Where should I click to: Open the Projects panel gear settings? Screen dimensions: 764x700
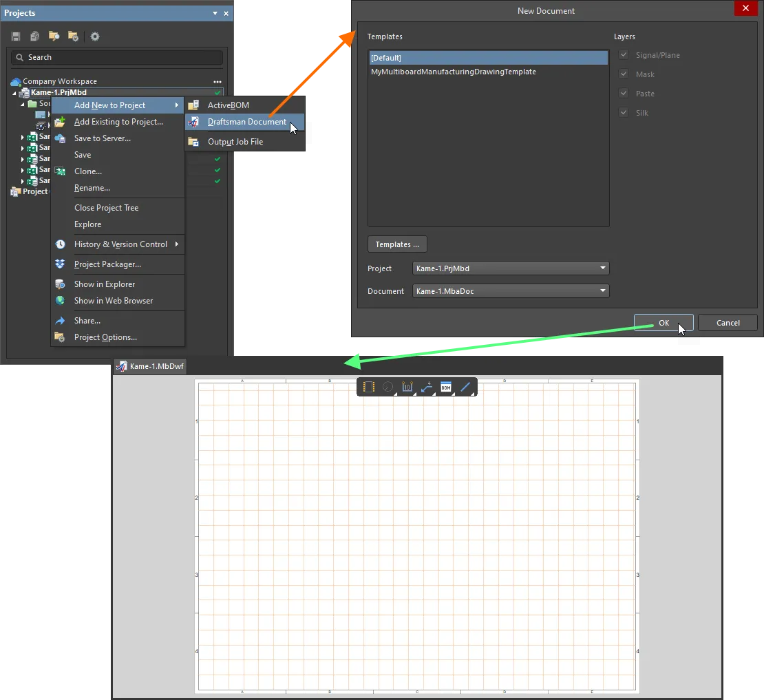pyautogui.click(x=95, y=36)
